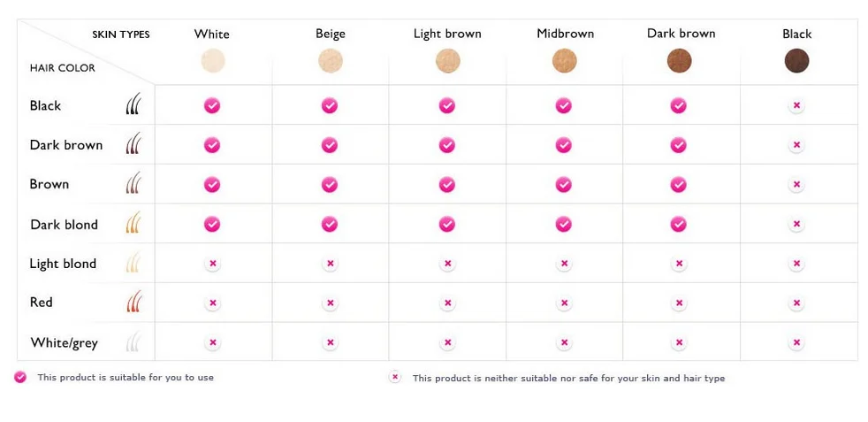
Task: Click the Midbrown column header label
Action: pyautogui.click(x=565, y=34)
